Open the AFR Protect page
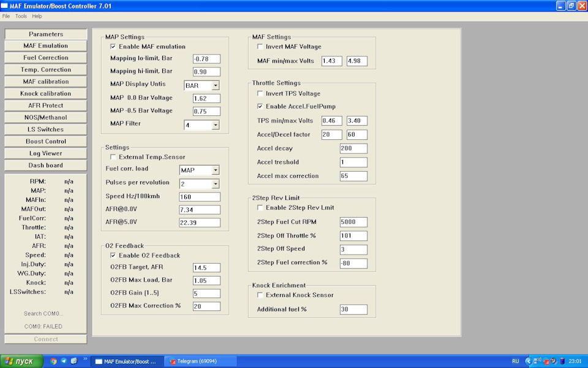Image resolution: width=588 pixels, height=368 pixels. click(46, 106)
